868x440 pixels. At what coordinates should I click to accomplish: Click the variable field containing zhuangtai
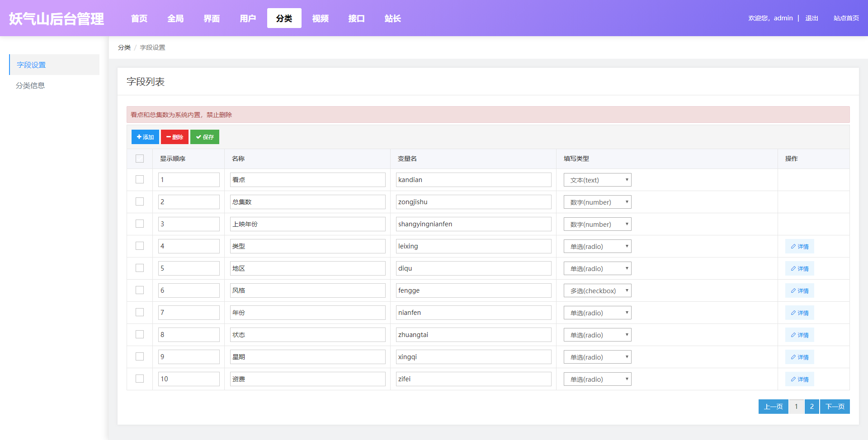(473, 334)
